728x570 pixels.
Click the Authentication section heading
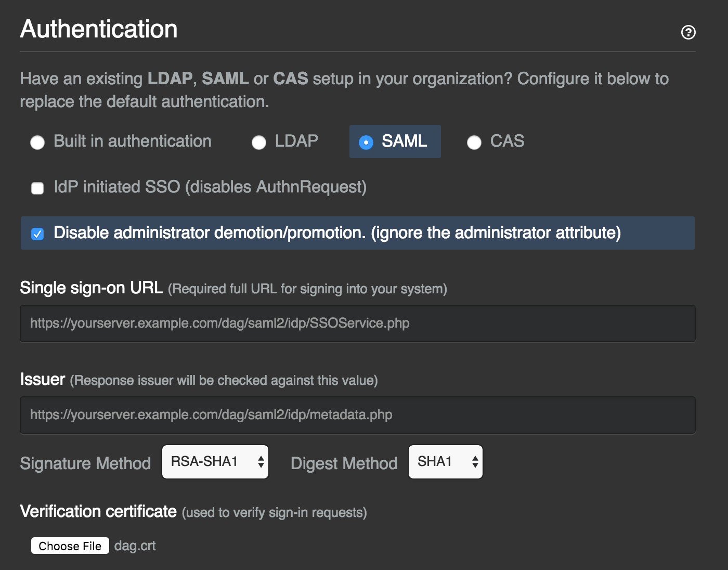(98, 29)
